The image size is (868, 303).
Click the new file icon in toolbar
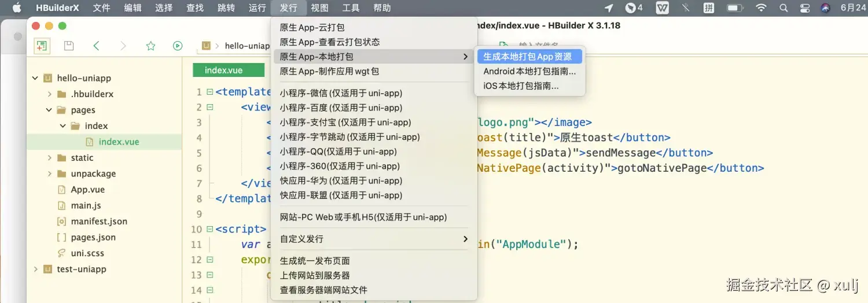[41, 46]
